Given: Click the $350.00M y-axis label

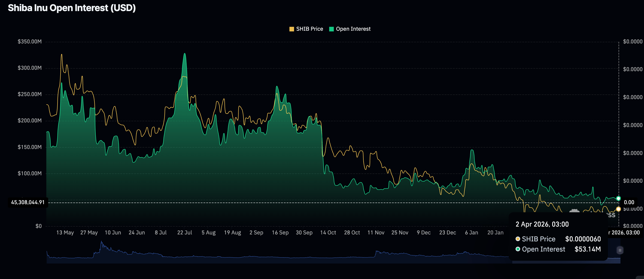Looking at the screenshot, I should click(30, 42).
